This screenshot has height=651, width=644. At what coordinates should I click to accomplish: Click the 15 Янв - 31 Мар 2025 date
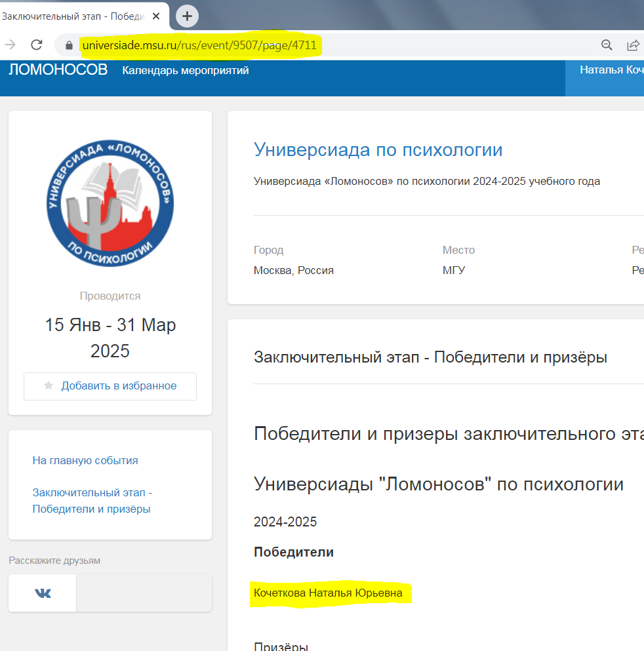(110, 338)
